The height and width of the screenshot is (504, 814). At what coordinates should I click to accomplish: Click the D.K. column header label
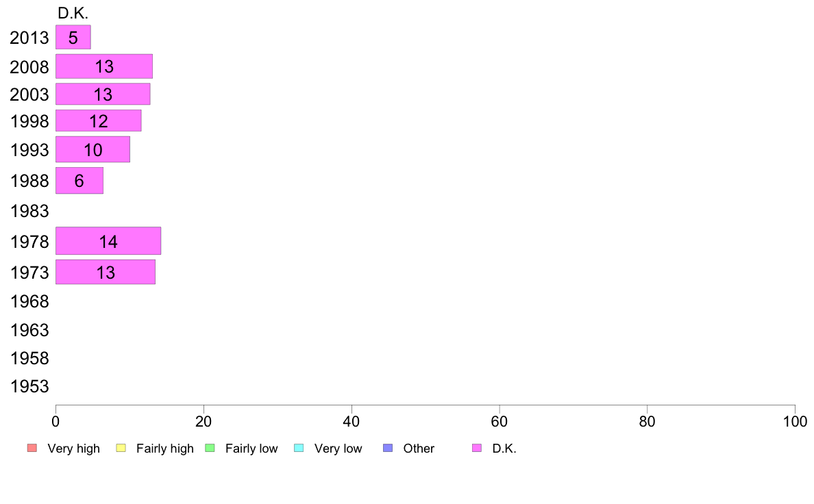73,13
